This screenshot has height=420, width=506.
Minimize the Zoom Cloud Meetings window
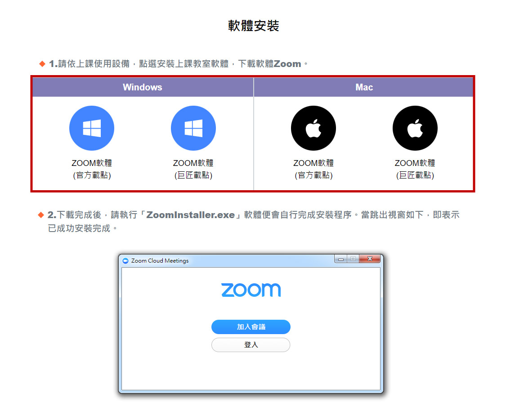click(341, 259)
